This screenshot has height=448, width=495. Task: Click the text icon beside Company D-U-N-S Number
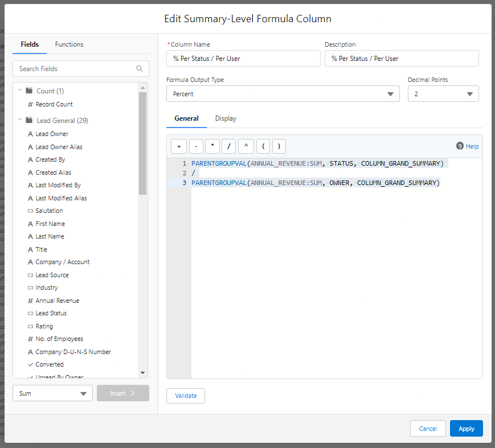(30, 352)
